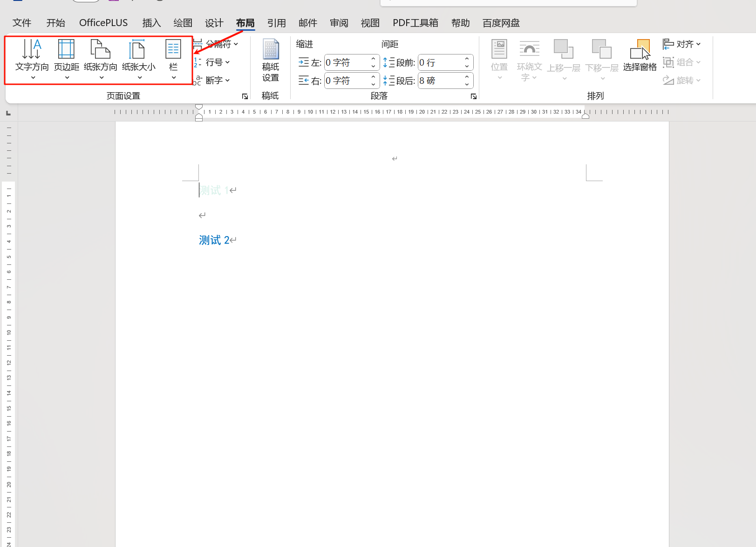Decrease the 段前 spacing value
This screenshot has width=756, height=547.
467,66
